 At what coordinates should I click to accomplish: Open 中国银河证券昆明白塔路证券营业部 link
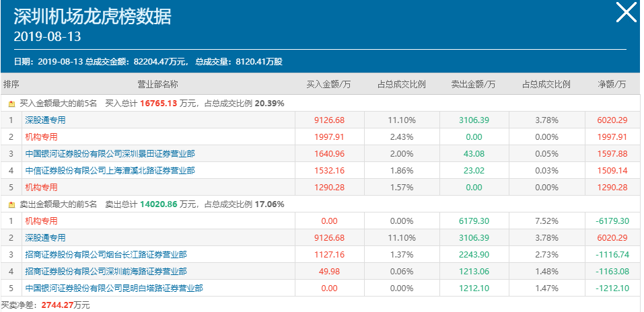[x=114, y=288]
